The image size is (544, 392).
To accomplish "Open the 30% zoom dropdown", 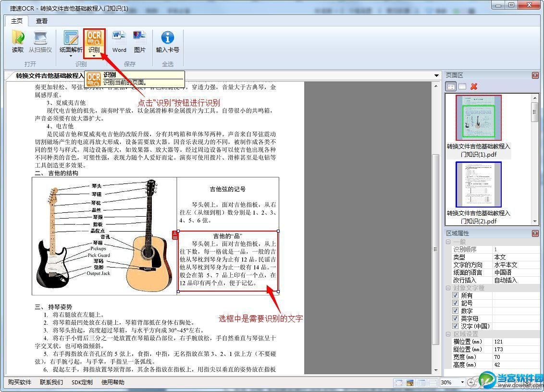I will [463, 382].
